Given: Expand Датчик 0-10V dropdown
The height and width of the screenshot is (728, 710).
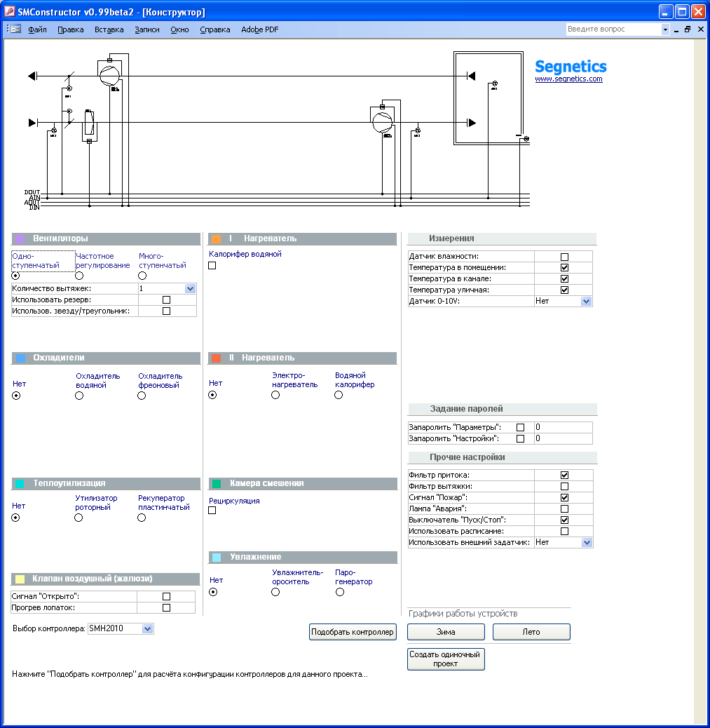Looking at the screenshot, I should tap(587, 302).
